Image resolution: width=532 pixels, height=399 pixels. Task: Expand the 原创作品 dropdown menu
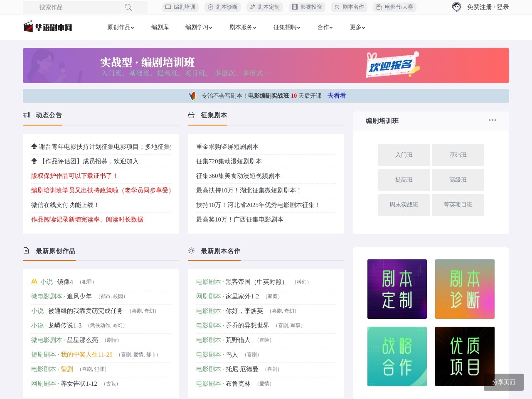click(x=121, y=27)
